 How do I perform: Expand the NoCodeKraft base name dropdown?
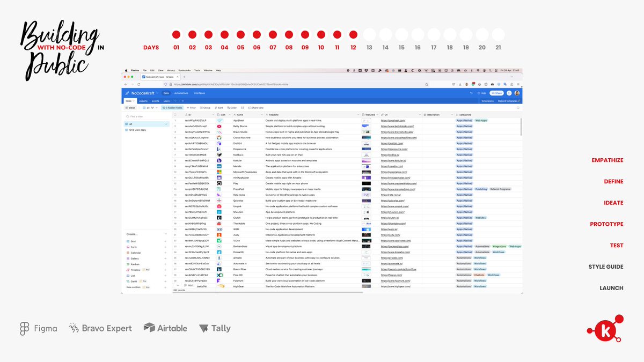pos(157,93)
